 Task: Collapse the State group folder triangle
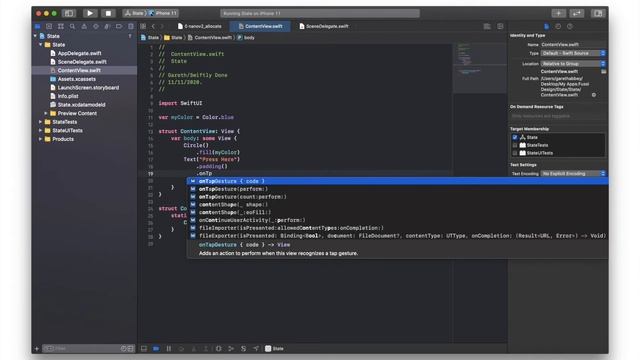coord(41,44)
